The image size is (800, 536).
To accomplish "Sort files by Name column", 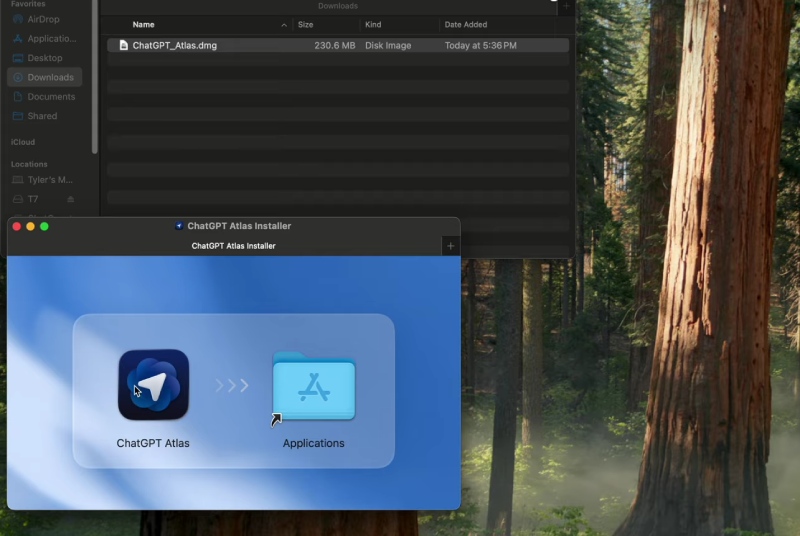I will pos(144,24).
